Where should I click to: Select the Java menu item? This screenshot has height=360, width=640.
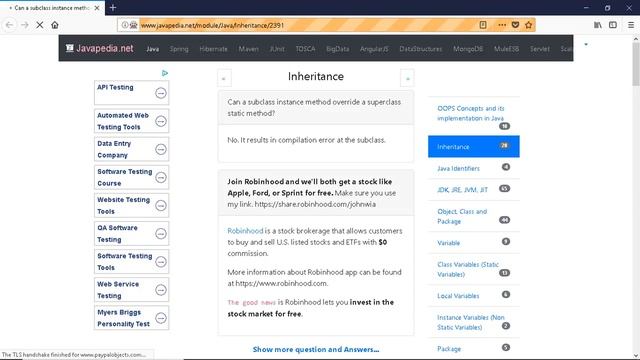(x=153, y=49)
